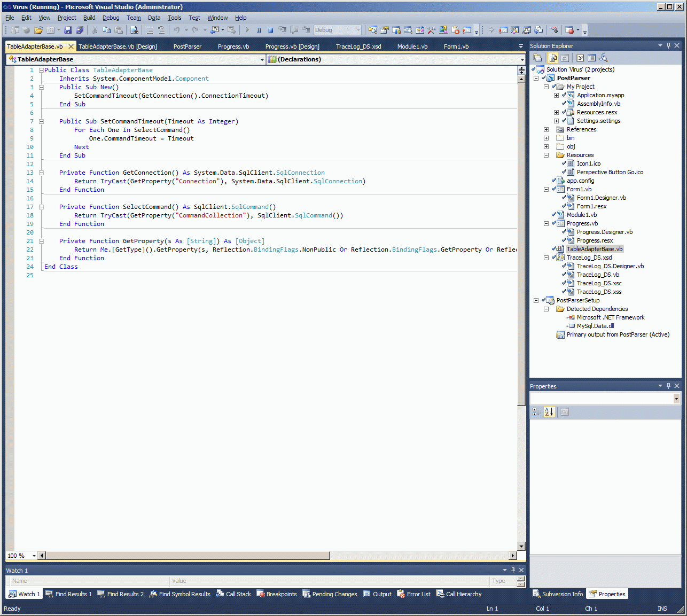Screen dimensions: 687x616
Task: Click Categorized view icon in Properties panel
Action: pyautogui.click(x=537, y=412)
